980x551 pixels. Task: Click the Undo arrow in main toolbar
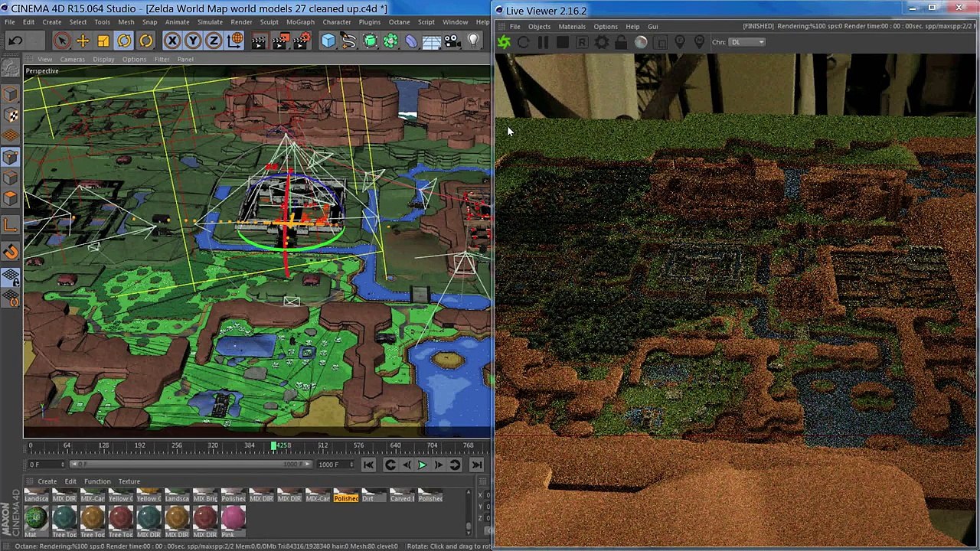pos(15,41)
